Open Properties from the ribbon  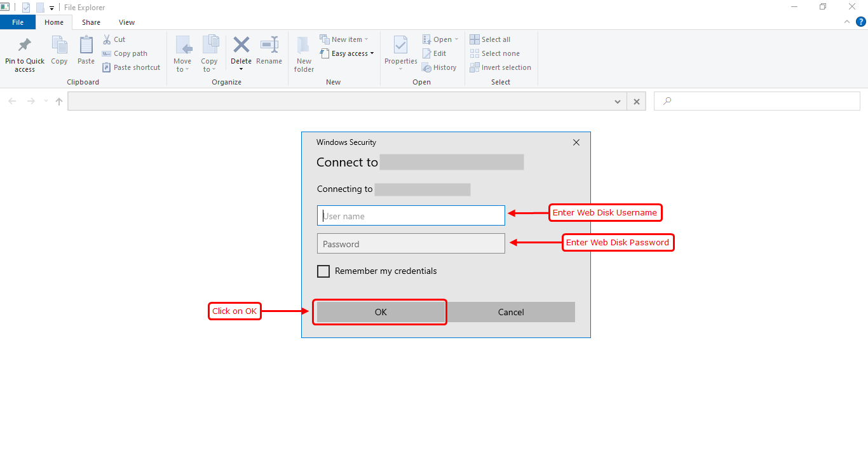click(400, 46)
